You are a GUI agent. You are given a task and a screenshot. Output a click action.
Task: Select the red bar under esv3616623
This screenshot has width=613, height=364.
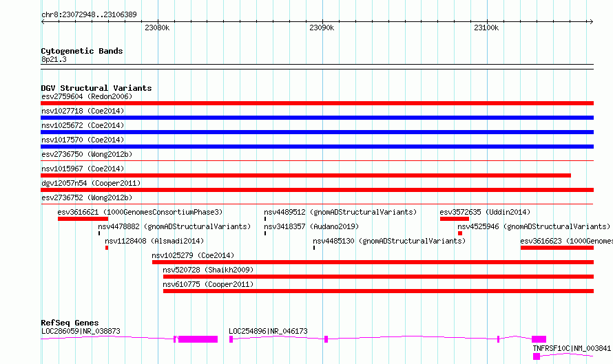[557, 248]
